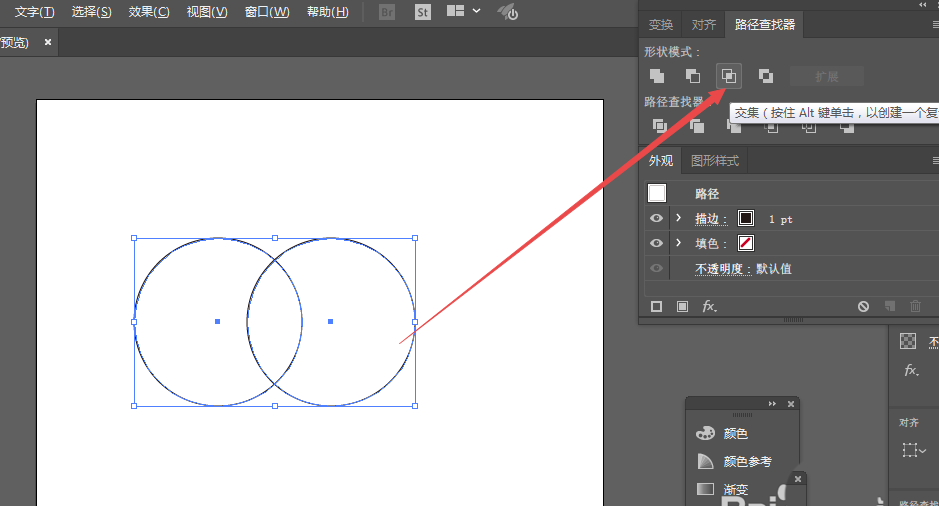Viewport: 939px width, 506px height.
Task: Open the 颜色参考 panel via its icon
Action: coord(705,461)
